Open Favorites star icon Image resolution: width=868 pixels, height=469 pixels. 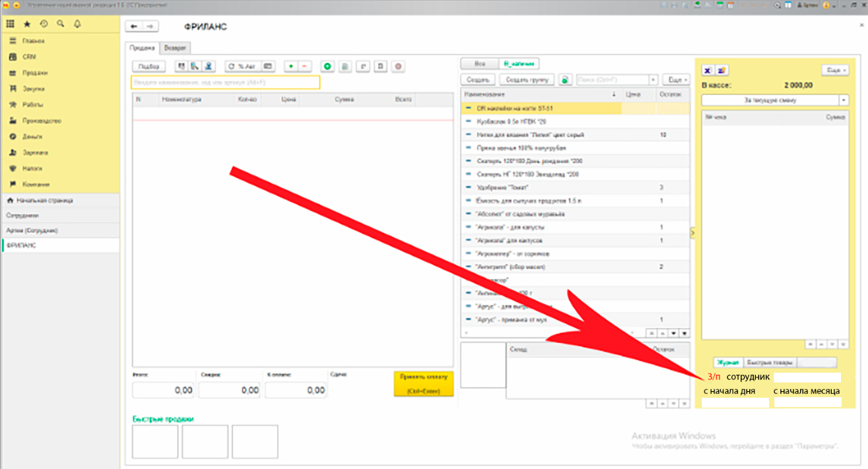point(27,24)
